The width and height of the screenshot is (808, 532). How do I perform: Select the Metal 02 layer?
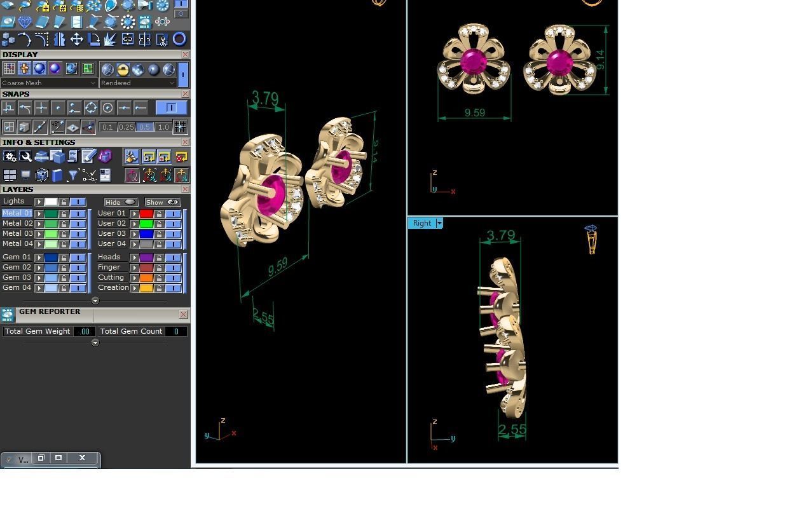click(x=17, y=224)
